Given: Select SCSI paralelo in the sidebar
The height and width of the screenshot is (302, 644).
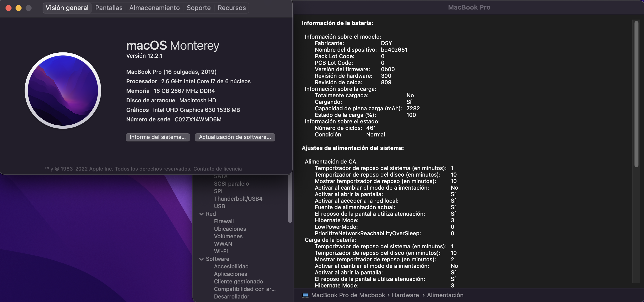Looking at the screenshot, I should tap(231, 184).
